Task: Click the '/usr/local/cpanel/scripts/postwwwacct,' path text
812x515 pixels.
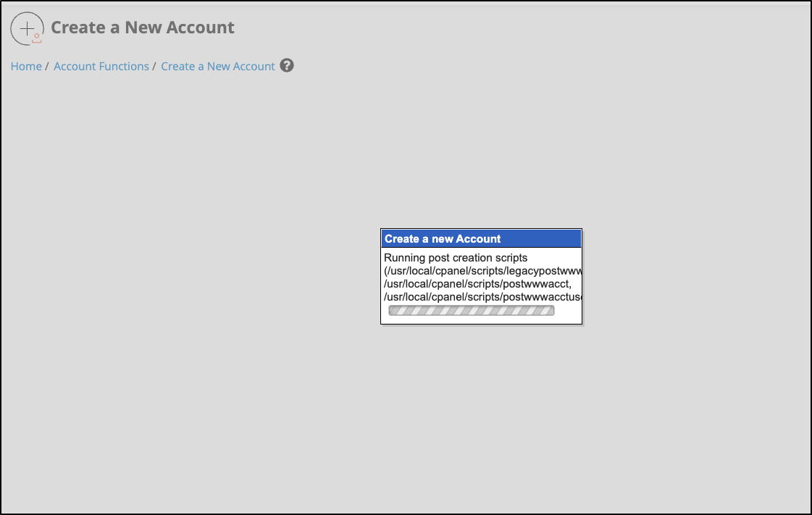Action: point(477,284)
